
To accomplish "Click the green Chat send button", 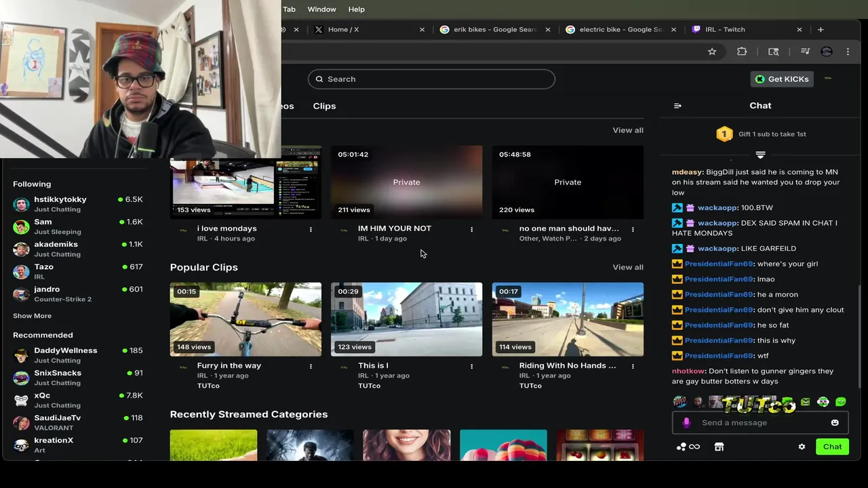I will 832,447.
